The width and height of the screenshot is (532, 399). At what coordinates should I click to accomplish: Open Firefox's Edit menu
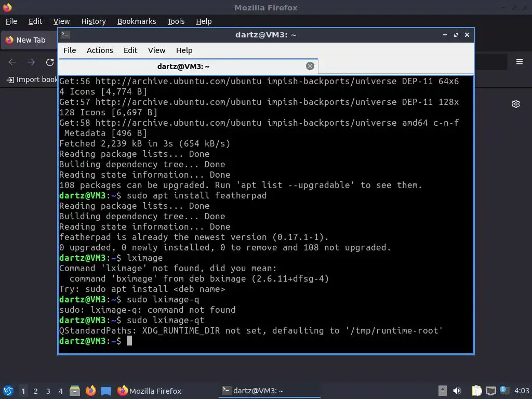(x=35, y=21)
